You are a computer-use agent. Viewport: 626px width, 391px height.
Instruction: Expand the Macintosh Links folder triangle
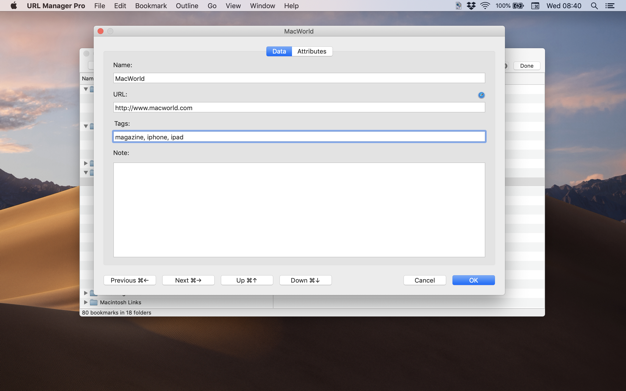click(x=85, y=302)
